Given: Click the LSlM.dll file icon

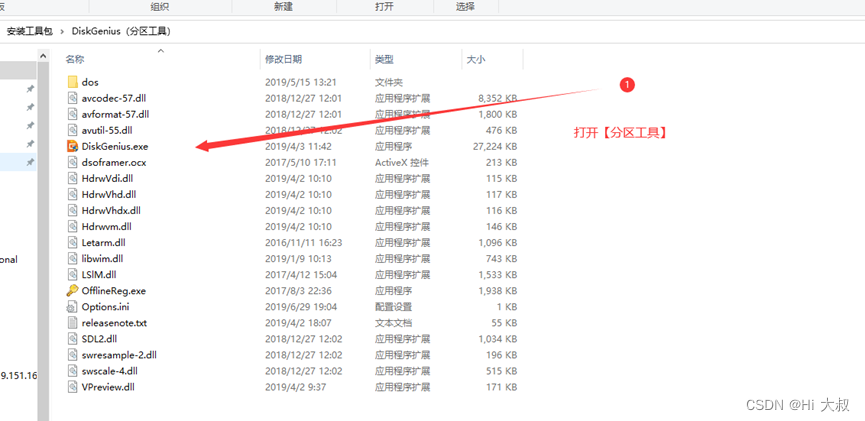Looking at the screenshot, I should 72,274.
